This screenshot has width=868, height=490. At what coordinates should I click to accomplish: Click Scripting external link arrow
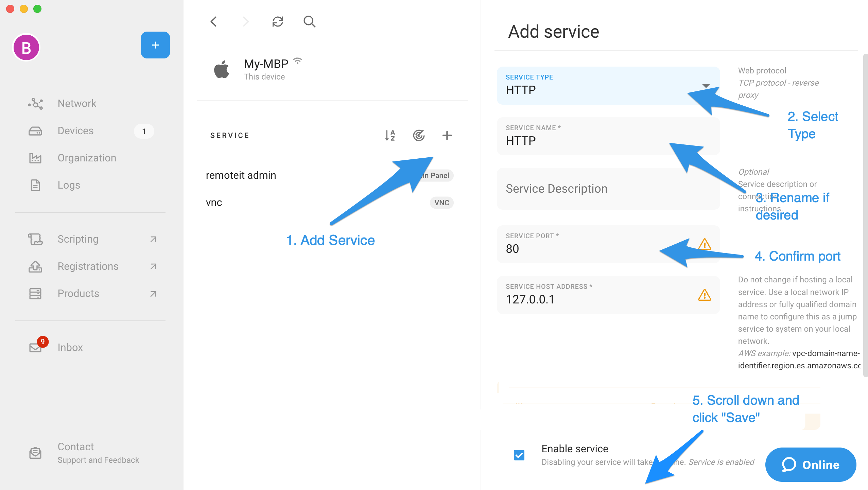click(x=153, y=239)
